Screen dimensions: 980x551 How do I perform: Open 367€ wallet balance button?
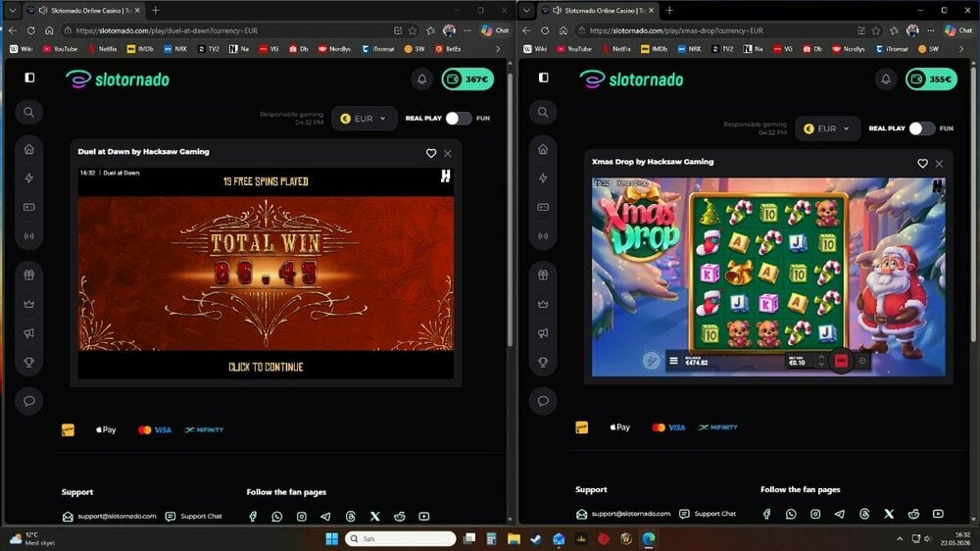[468, 79]
